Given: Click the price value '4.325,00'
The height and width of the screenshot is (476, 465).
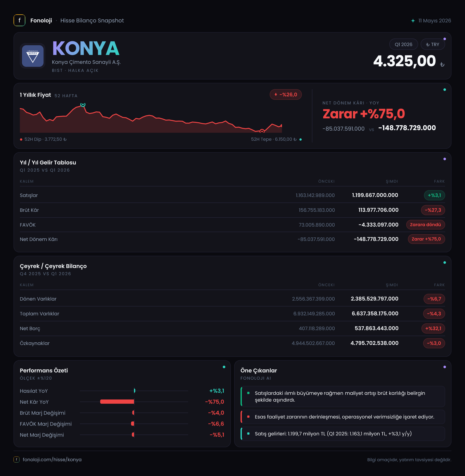Looking at the screenshot, I should tap(404, 61).
